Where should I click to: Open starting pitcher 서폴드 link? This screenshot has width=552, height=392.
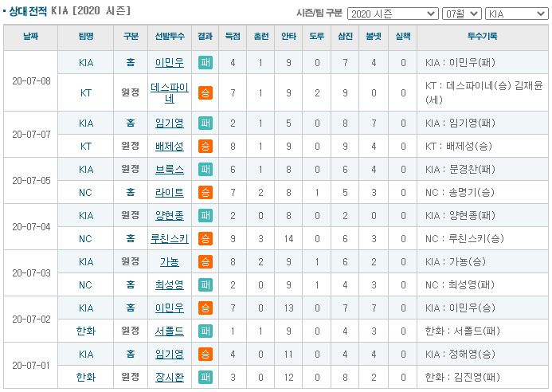point(170,331)
